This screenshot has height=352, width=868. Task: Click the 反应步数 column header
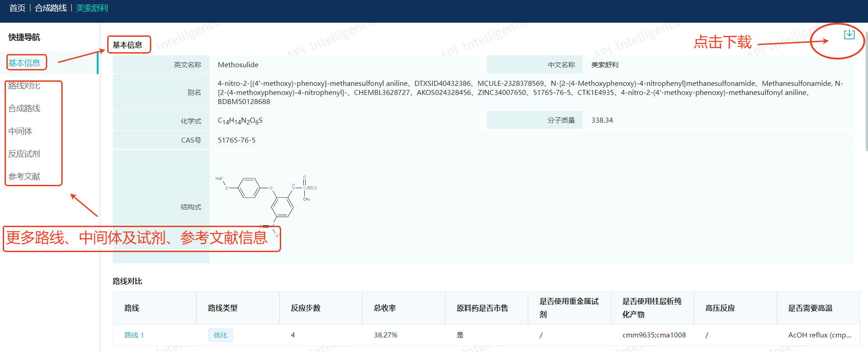coord(306,308)
